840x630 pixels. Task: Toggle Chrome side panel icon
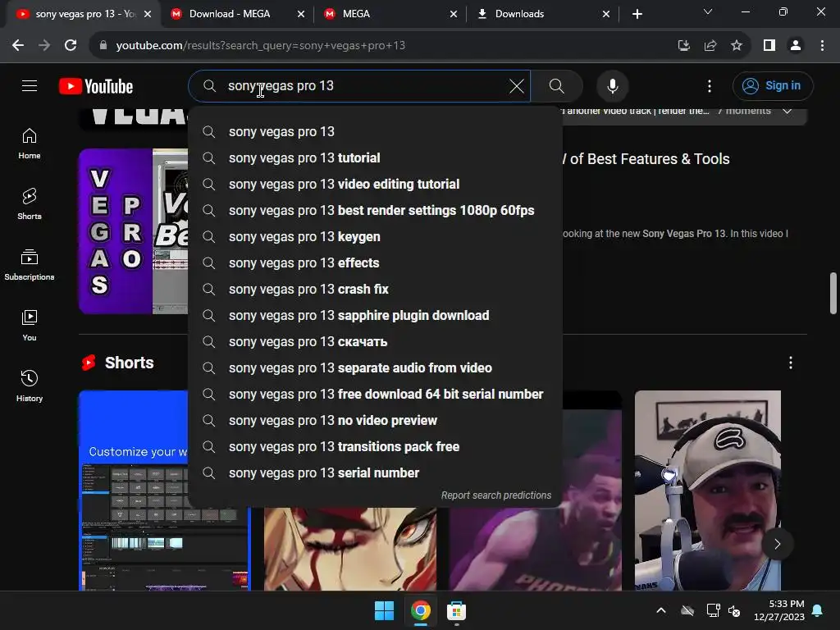click(x=769, y=46)
